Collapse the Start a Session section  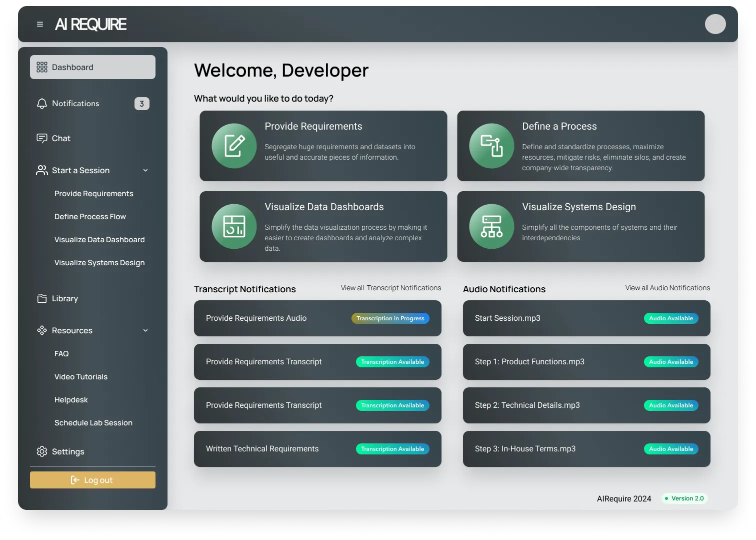point(145,170)
